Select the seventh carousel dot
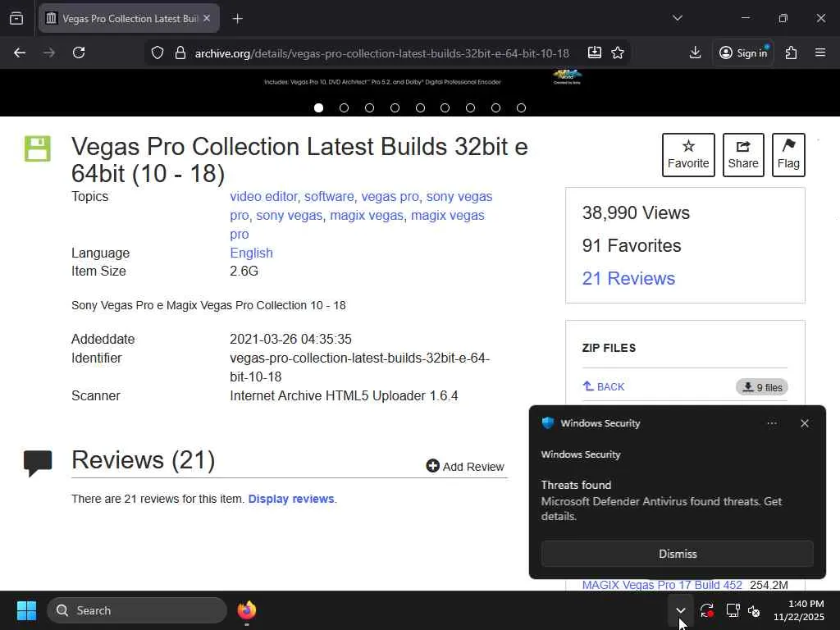The image size is (840, 630). [x=470, y=107]
